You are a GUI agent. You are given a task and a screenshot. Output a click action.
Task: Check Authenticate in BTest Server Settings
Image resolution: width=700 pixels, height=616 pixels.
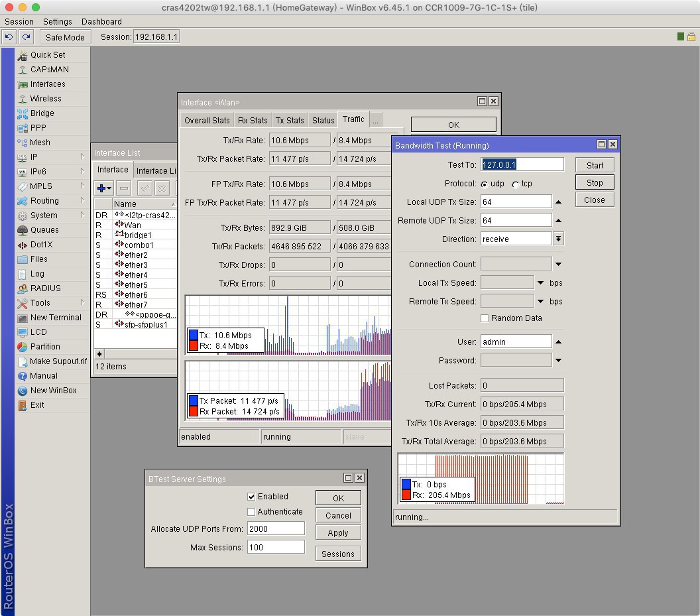click(251, 512)
